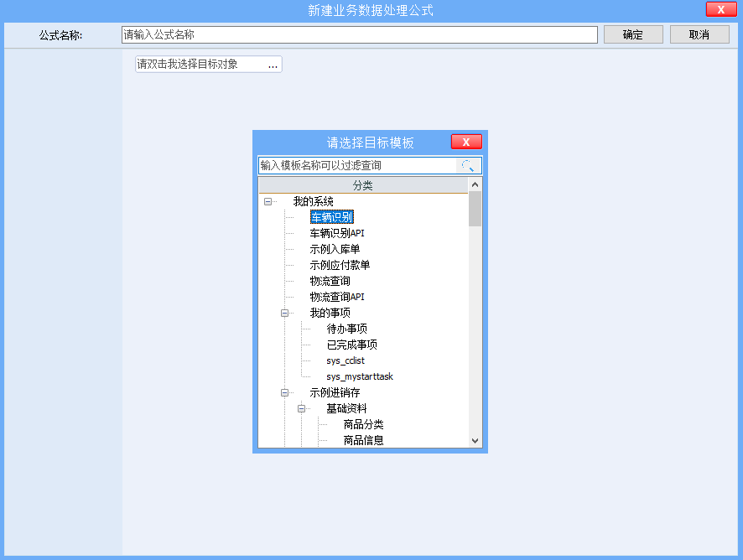
Task: Click the ellipsis button beside target object field
Action: (273, 65)
